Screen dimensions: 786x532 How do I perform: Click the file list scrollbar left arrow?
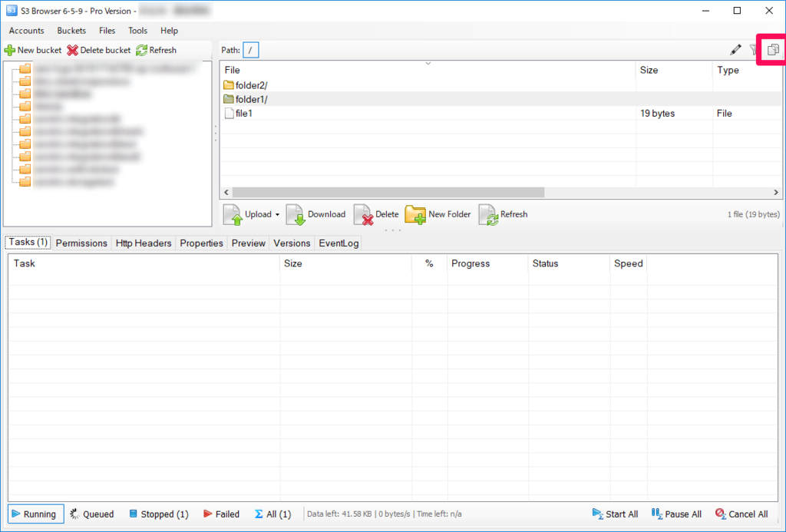[x=226, y=193]
